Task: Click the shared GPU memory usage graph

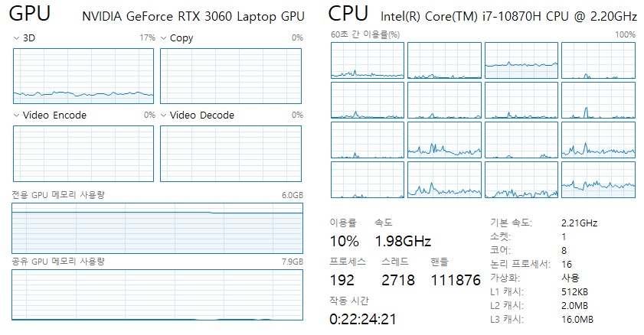Action: 158,295
